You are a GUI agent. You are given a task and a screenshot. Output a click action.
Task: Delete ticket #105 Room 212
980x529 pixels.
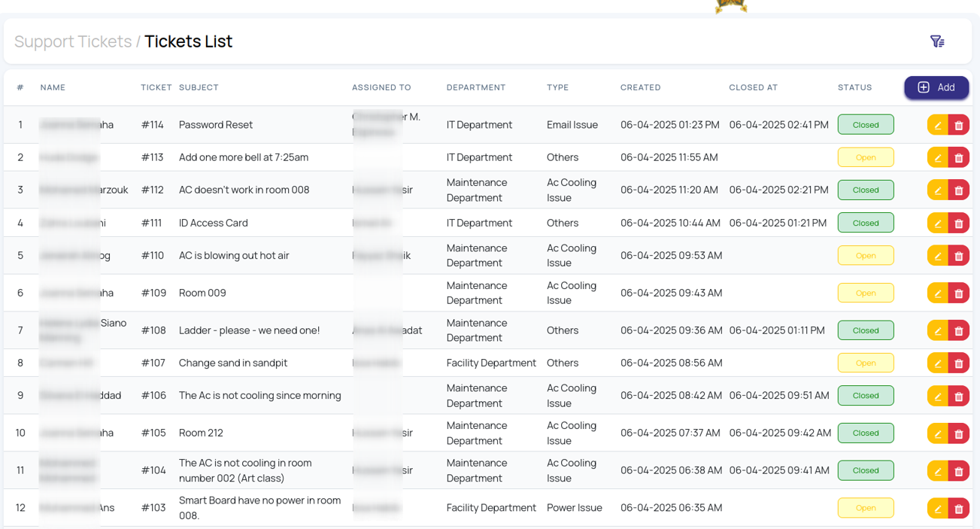(959, 433)
